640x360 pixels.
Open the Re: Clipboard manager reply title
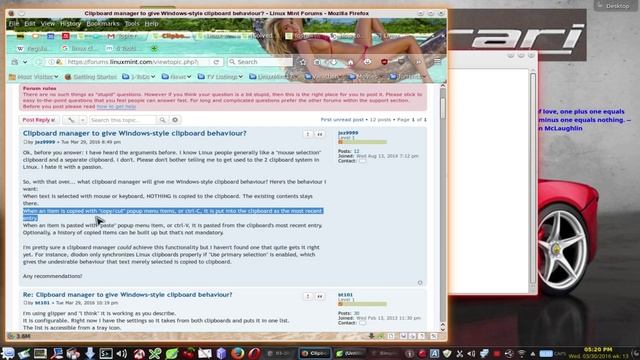127,295
